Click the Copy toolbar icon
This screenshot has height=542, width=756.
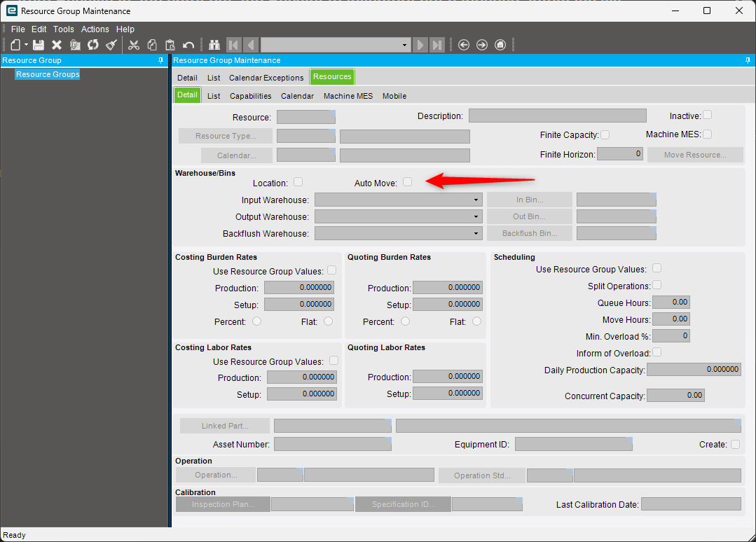(152, 45)
